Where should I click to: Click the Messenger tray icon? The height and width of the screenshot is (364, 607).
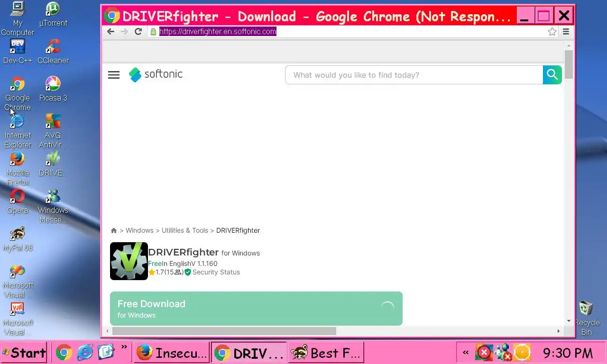pos(503,352)
